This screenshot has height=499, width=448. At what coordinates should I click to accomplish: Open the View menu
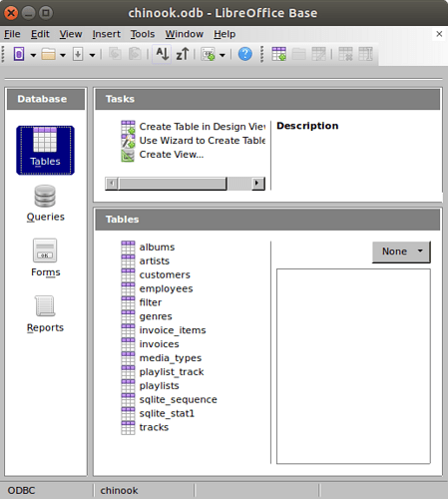pyautogui.click(x=71, y=34)
